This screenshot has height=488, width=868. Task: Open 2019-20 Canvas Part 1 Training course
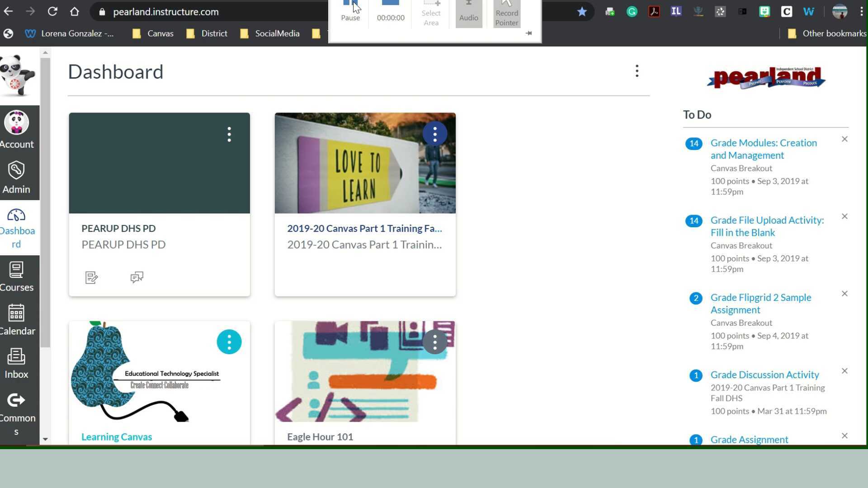tap(364, 229)
